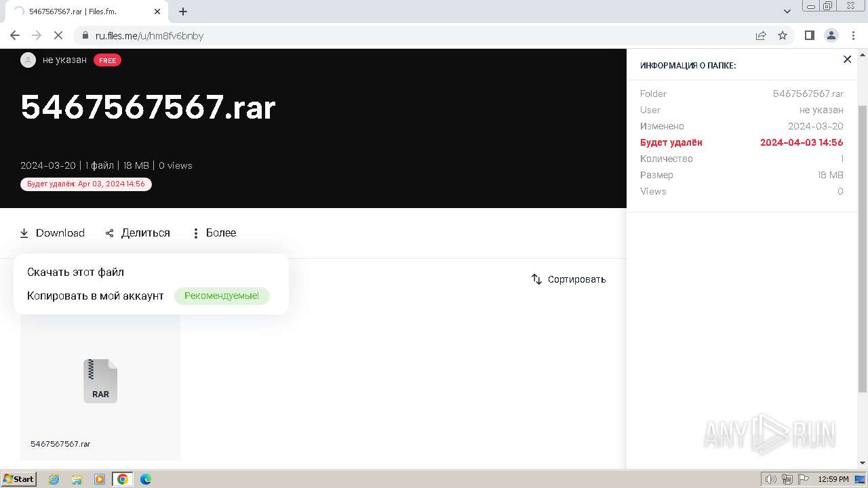Open File Explorer from taskbar
Viewport: 868px width, 488px height.
[x=77, y=479]
